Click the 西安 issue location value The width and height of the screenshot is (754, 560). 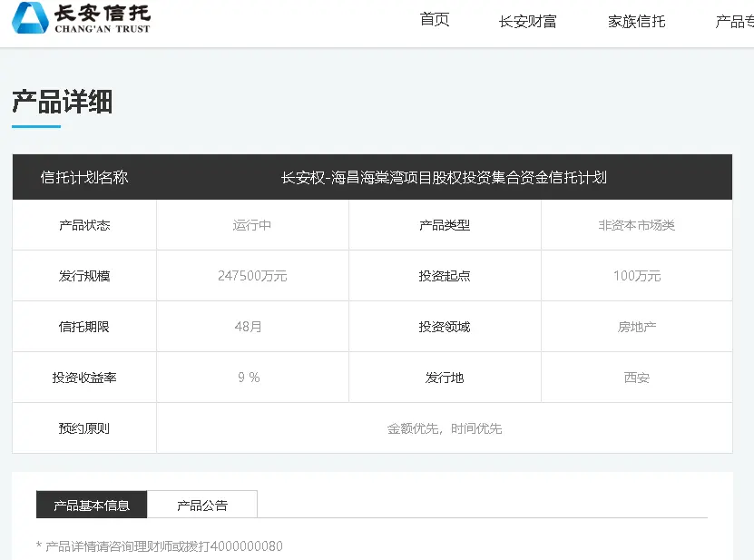pyautogui.click(x=636, y=378)
